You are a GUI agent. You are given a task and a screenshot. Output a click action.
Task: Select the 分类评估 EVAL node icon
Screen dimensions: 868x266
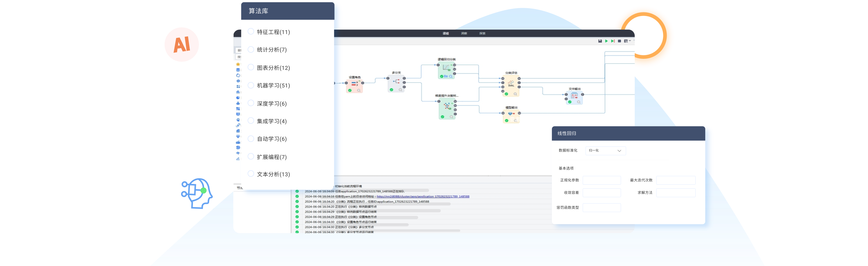(x=511, y=84)
